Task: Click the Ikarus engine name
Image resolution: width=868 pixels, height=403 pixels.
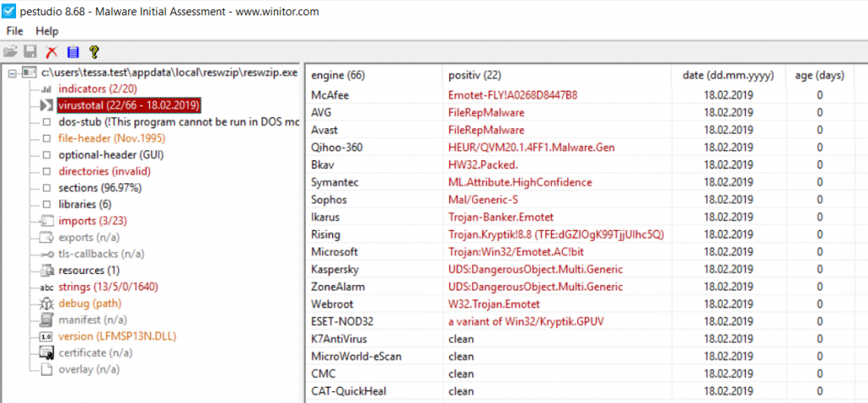Action: [x=325, y=216]
